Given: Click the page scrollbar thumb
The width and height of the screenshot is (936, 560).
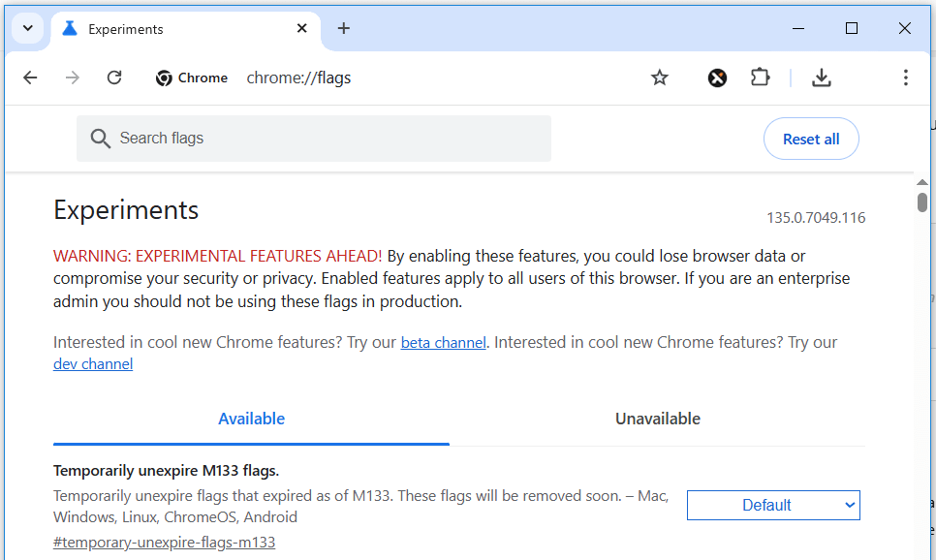Looking at the screenshot, I should [x=922, y=202].
